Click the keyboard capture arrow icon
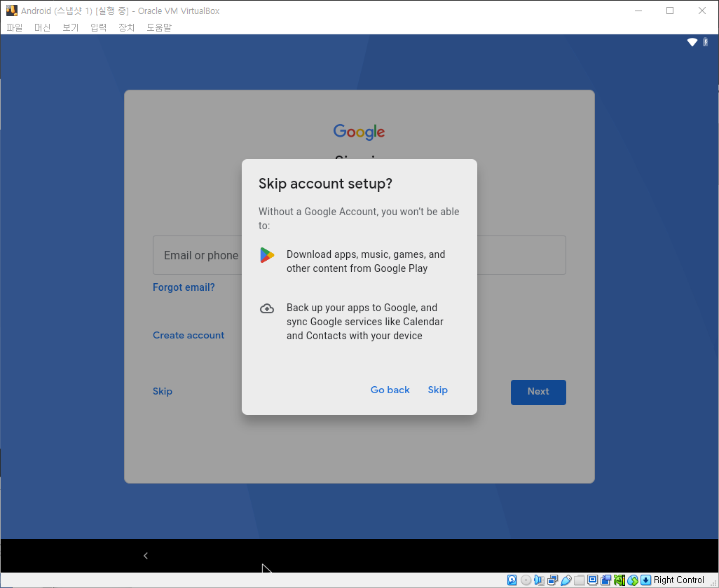719x588 pixels. [645, 580]
